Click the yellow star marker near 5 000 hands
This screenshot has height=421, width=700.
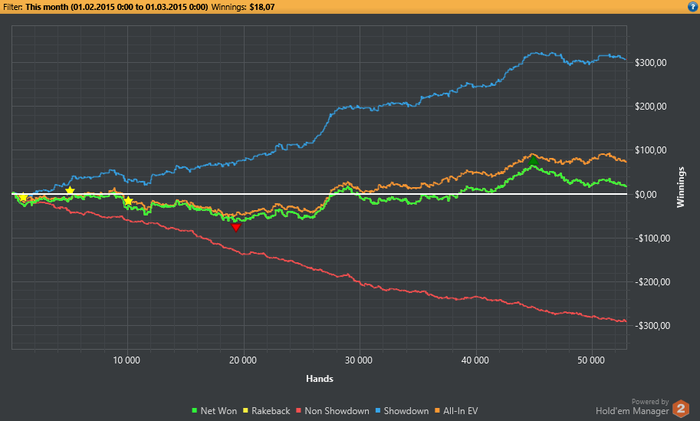pyautogui.click(x=70, y=191)
